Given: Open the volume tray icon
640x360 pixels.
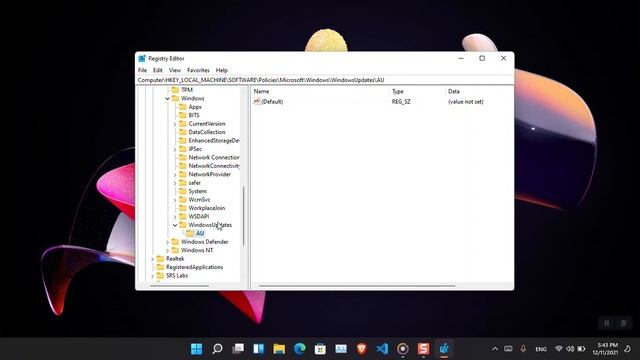Looking at the screenshot, I should [570, 349].
